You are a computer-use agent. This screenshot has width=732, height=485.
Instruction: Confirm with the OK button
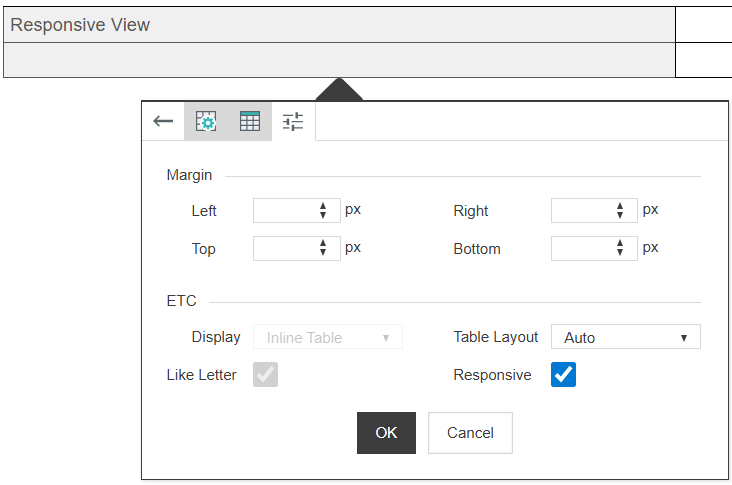pos(386,433)
